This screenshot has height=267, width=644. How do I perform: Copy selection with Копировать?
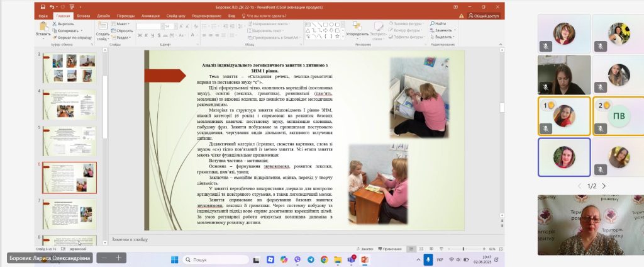pyautogui.click(x=65, y=30)
